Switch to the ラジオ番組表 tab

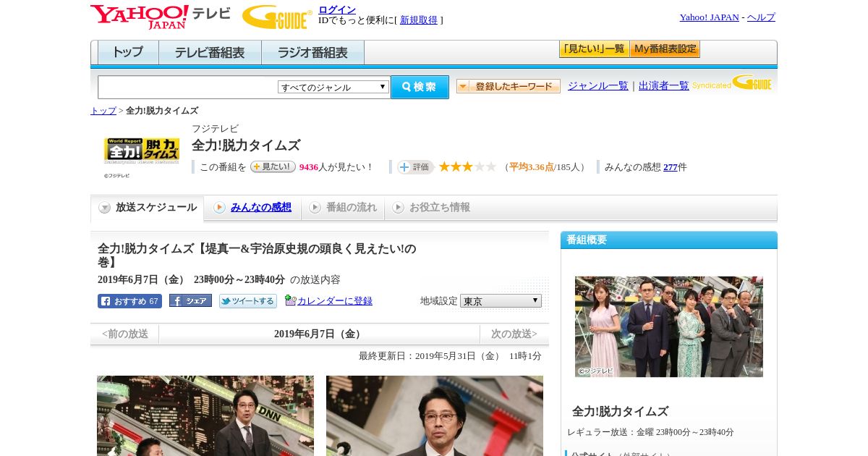coord(312,53)
